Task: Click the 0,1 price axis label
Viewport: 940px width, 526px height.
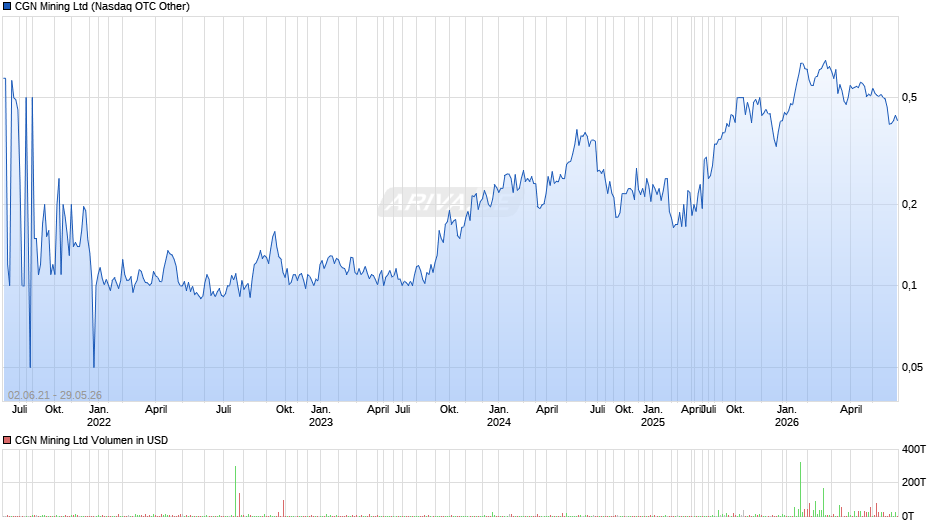Action: (x=909, y=285)
